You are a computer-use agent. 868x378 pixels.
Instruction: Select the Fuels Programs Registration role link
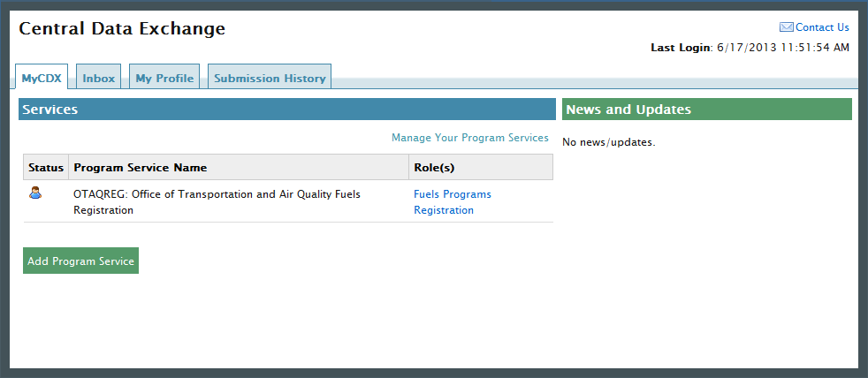[452, 202]
